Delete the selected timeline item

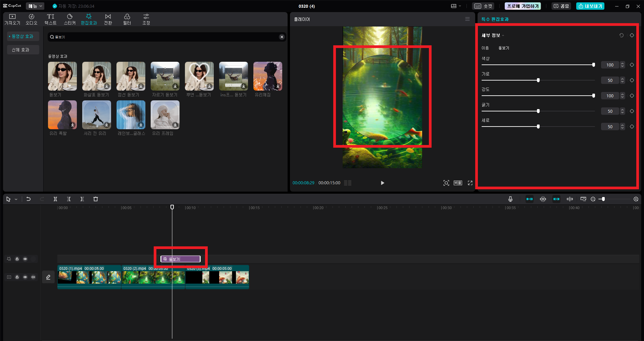tap(96, 199)
